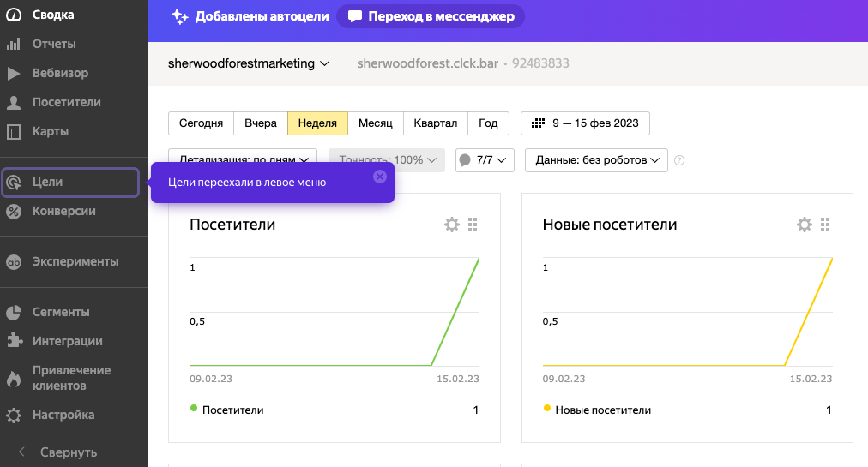
Task: Click drag handle on Посетители widget
Action: (473, 225)
